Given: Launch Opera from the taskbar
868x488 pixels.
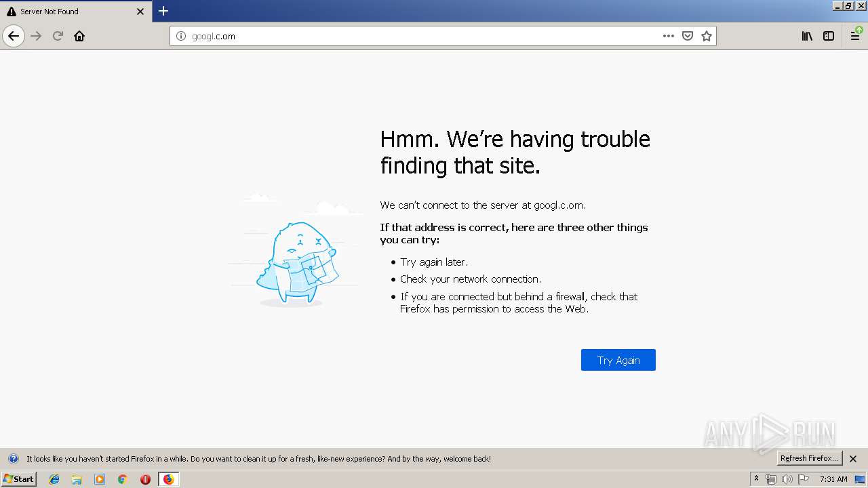Looking at the screenshot, I should coord(145,479).
